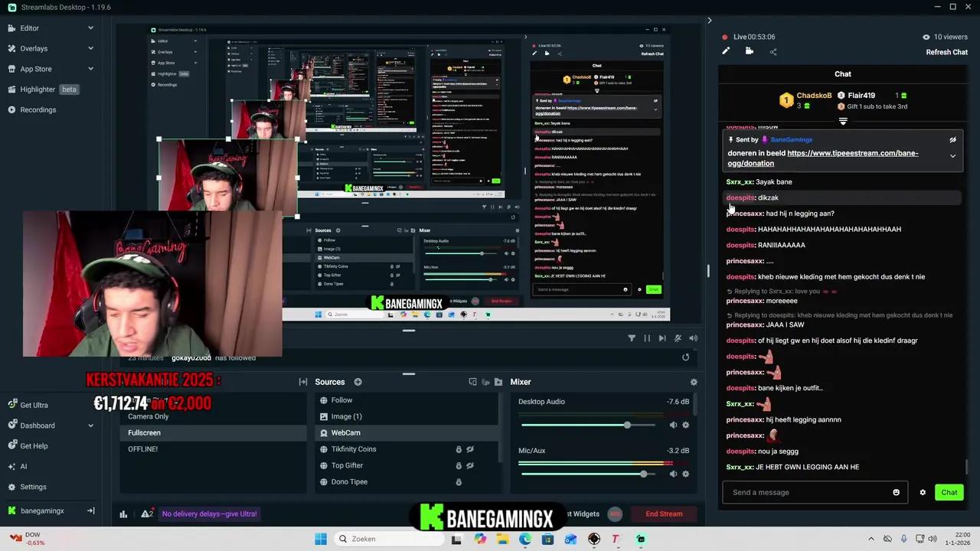Pause the alert queue

[647, 338]
